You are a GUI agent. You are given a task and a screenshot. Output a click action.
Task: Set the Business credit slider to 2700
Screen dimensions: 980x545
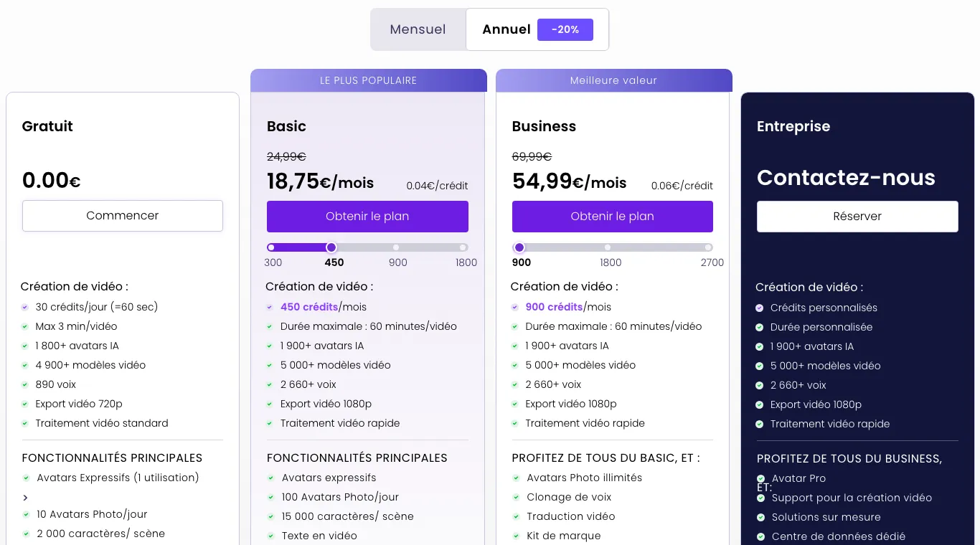708,247
